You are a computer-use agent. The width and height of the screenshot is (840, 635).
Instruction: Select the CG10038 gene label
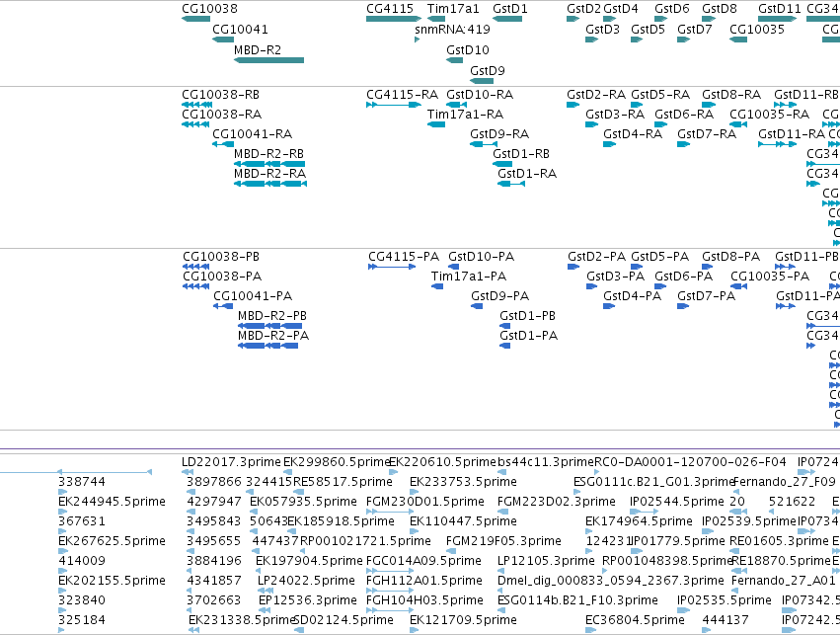coord(209,9)
